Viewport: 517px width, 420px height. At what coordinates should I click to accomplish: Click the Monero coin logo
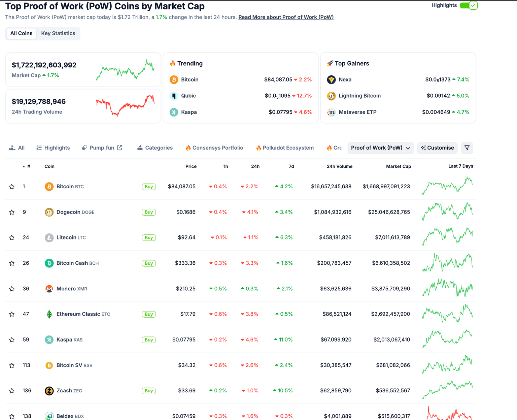click(x=49, y=289)
